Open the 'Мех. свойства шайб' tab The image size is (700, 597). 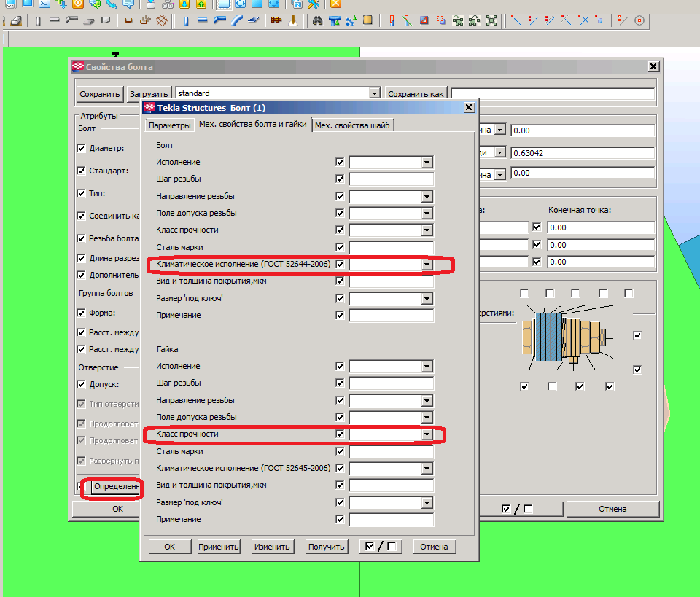(354, 125)
